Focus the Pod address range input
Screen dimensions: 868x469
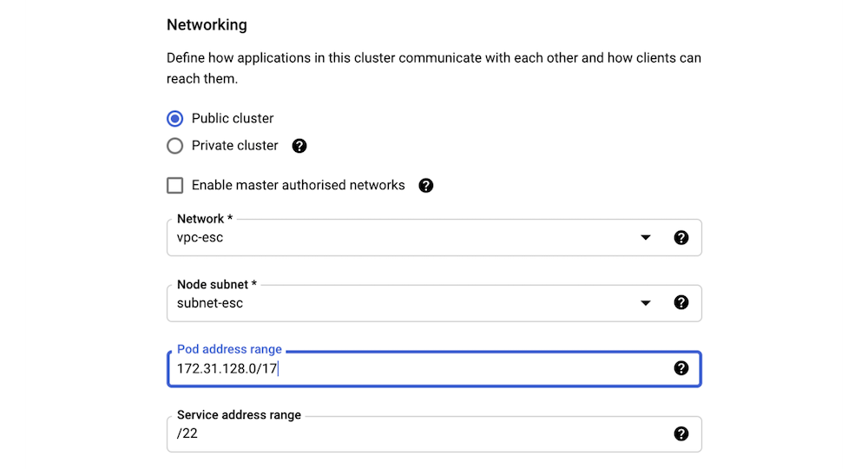click(x=417, y=369)
